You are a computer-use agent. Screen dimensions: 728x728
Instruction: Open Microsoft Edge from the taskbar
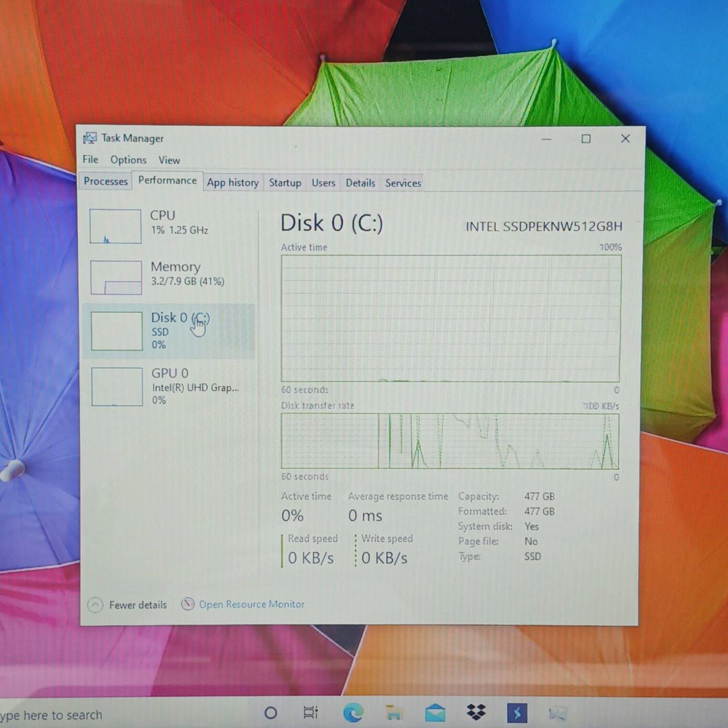click(353, 713)
